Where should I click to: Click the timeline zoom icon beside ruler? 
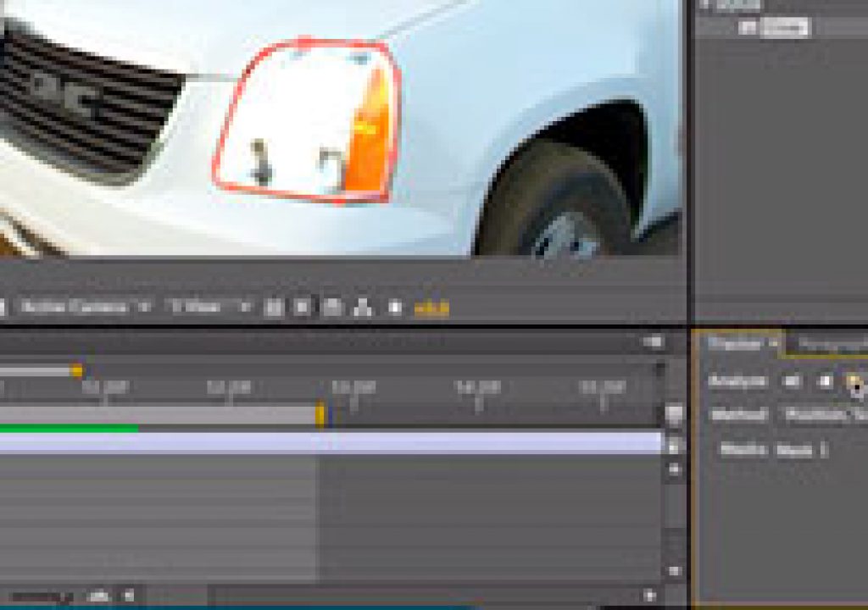(674, 413)
